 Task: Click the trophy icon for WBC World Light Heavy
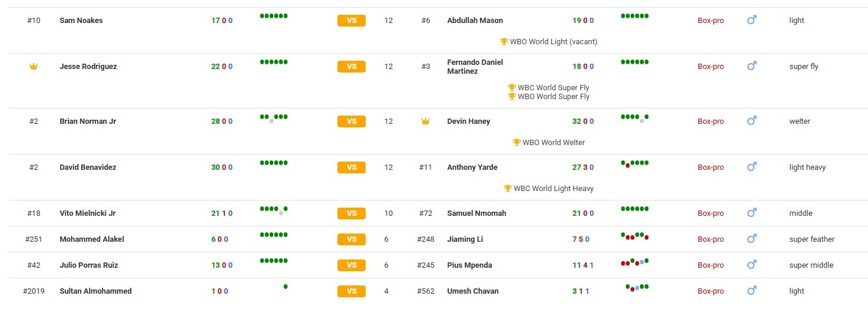pyautogui.click(x=508, y=189)
